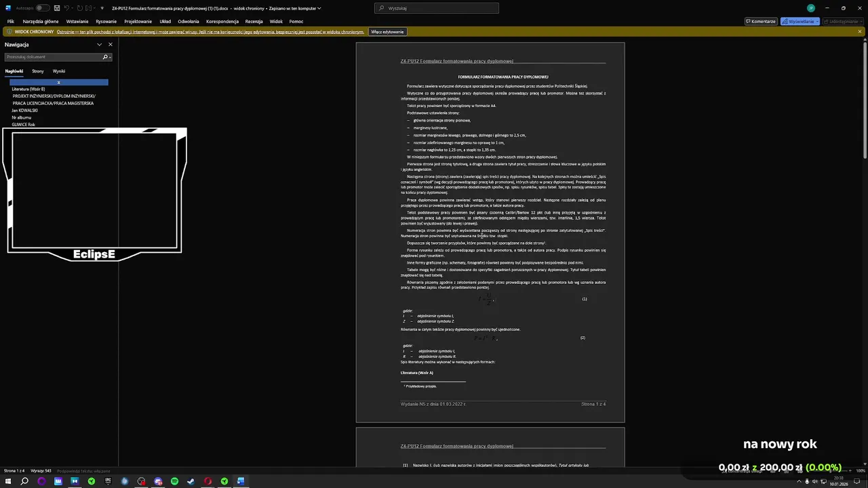This screenshot has height=488, width=868.
Task: Click the Strona 1 z 4 status indicator
Action: [x=14, y=470]
